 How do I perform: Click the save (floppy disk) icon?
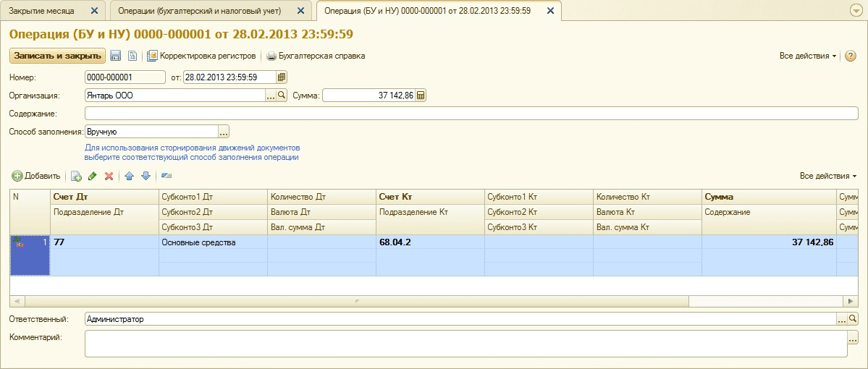116,56
